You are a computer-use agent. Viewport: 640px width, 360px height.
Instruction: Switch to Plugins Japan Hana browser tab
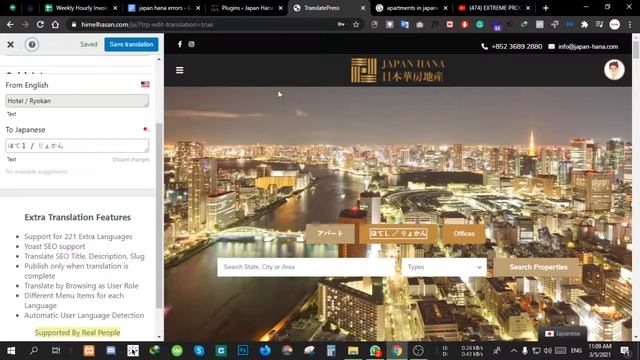click(x=247, y=8)
